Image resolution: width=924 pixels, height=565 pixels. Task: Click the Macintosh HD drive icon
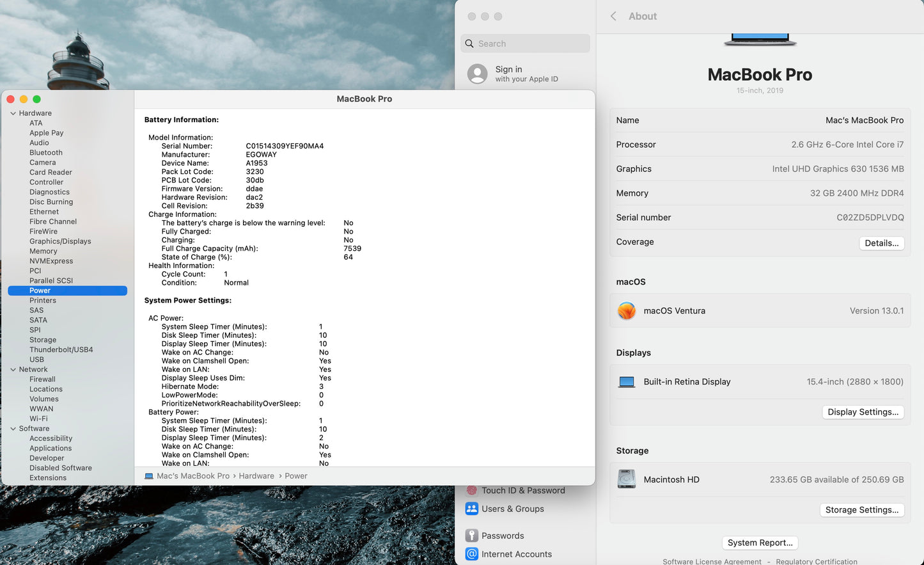click(x=627, y=479)
